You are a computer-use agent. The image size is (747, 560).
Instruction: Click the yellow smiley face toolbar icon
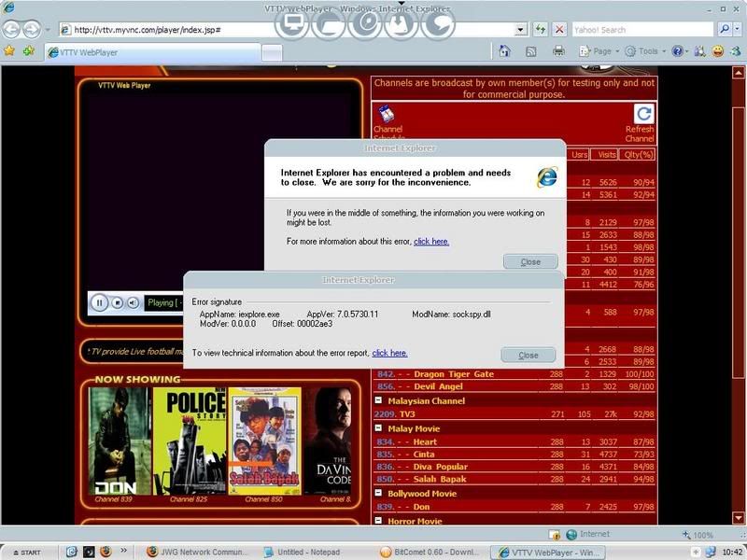coord(717,51)
